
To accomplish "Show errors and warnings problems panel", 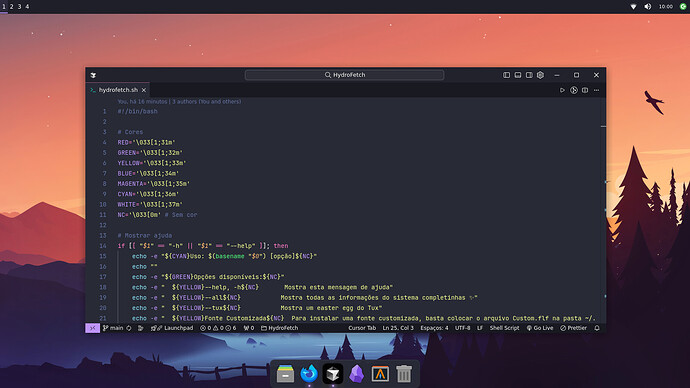I will (x=218, y=328).
